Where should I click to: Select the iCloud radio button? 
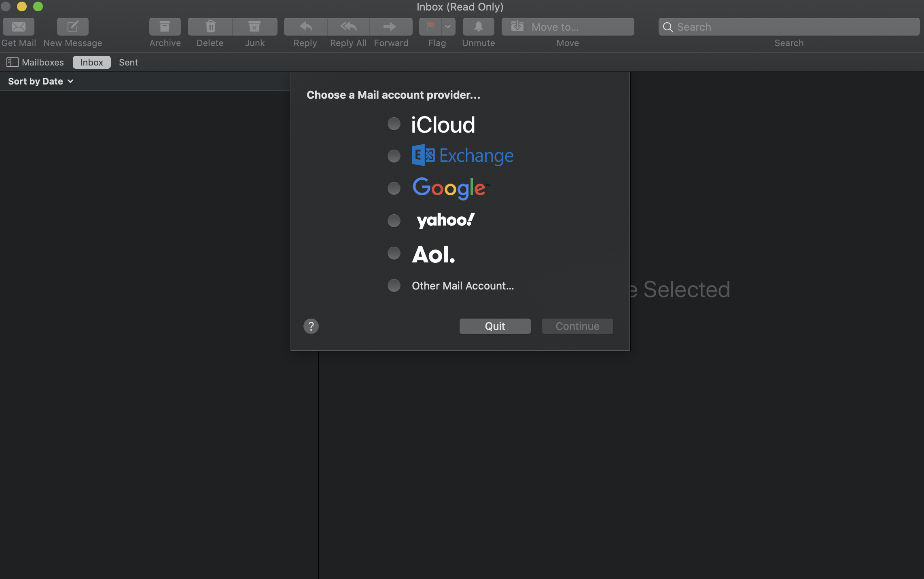click(x=394, y=124)
